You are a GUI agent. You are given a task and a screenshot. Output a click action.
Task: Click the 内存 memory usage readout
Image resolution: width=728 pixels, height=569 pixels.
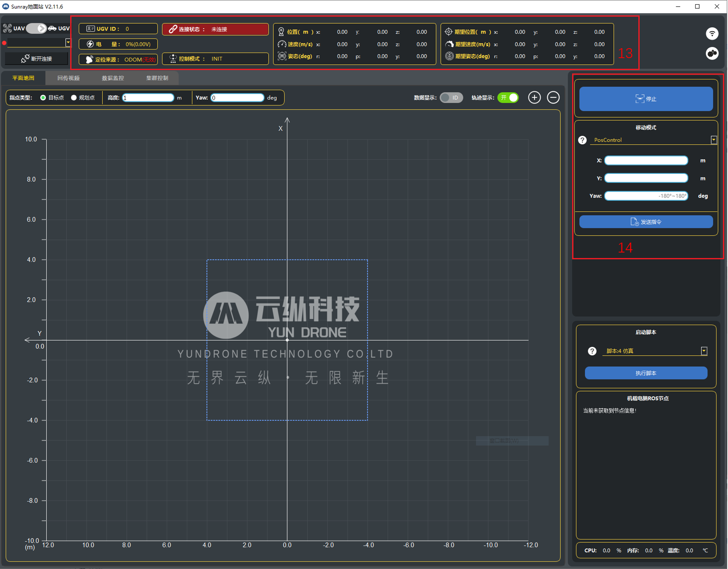click(645, 551)
